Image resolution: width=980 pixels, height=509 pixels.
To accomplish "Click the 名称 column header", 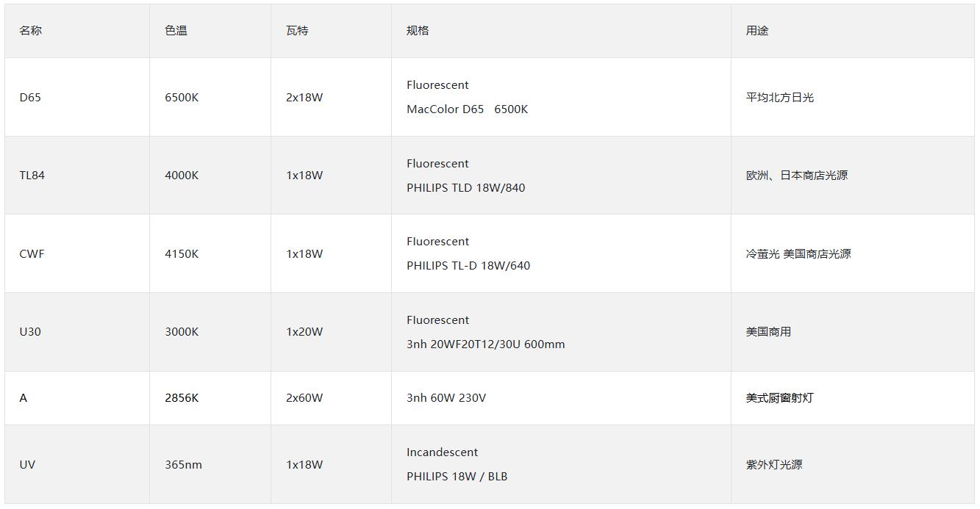I will (31, 31).
